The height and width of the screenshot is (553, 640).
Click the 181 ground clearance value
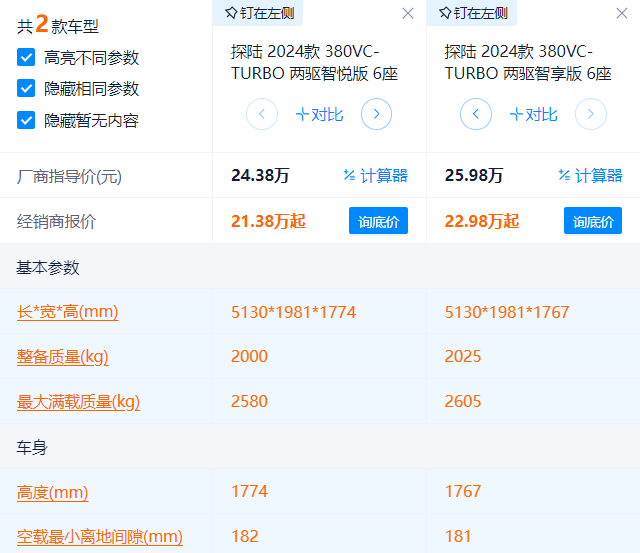tap(458, 536)
